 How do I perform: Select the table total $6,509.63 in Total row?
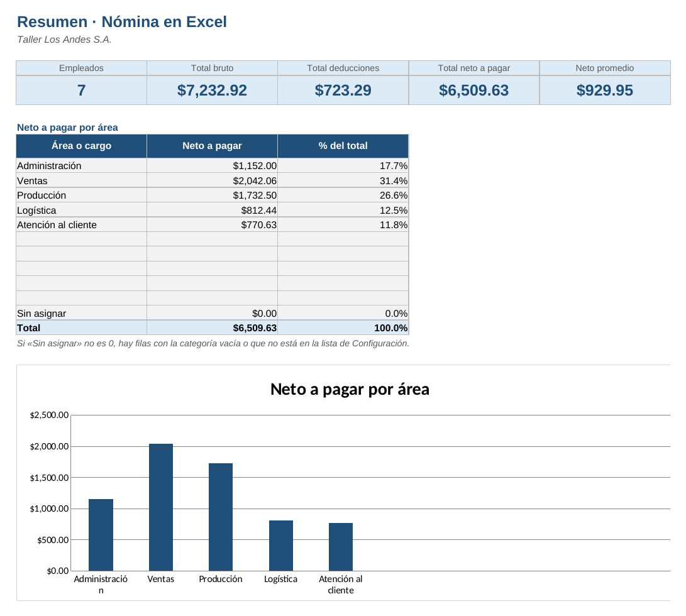click(212, 327)
